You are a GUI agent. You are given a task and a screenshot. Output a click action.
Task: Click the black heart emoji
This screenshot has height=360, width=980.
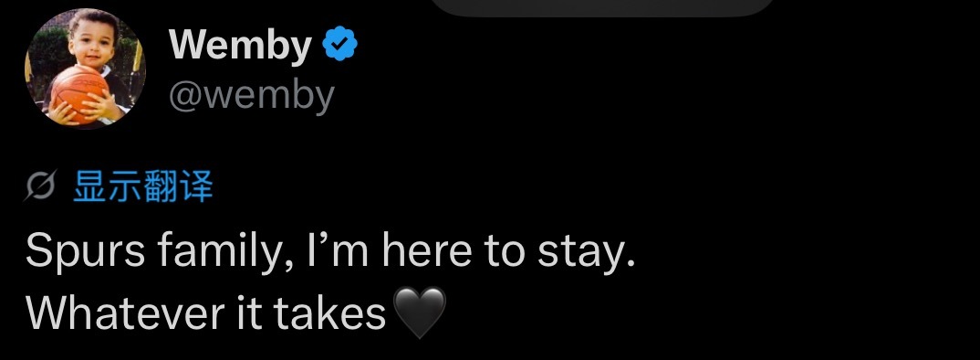pyautogui.click(x=420, y=312)
